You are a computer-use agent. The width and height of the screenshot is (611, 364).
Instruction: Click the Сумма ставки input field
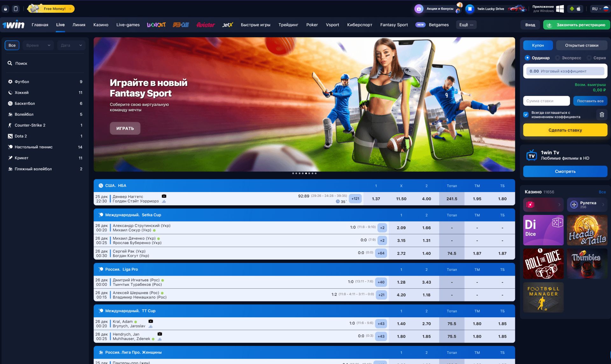pyautogui.click(x=546, y=101)
